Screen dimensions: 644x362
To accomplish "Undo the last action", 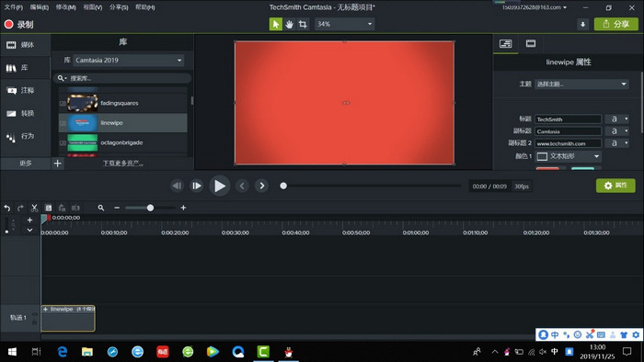I will coord(7,208).
